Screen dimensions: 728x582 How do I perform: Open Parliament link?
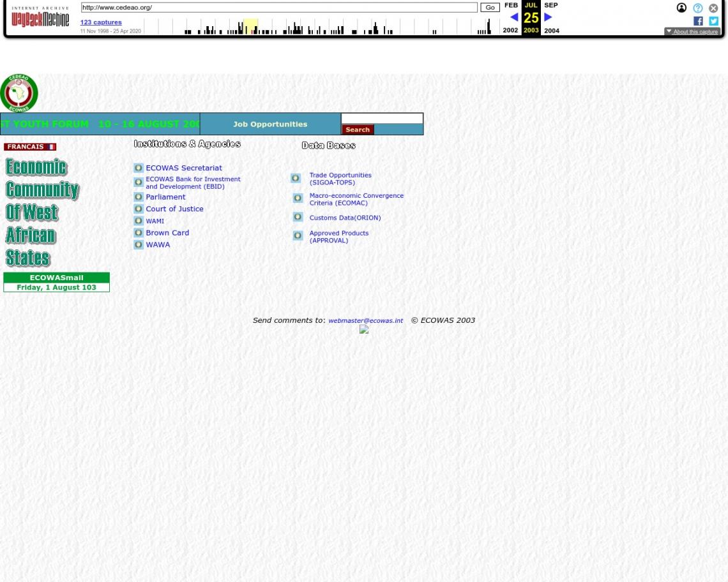(x=165, y=197)
